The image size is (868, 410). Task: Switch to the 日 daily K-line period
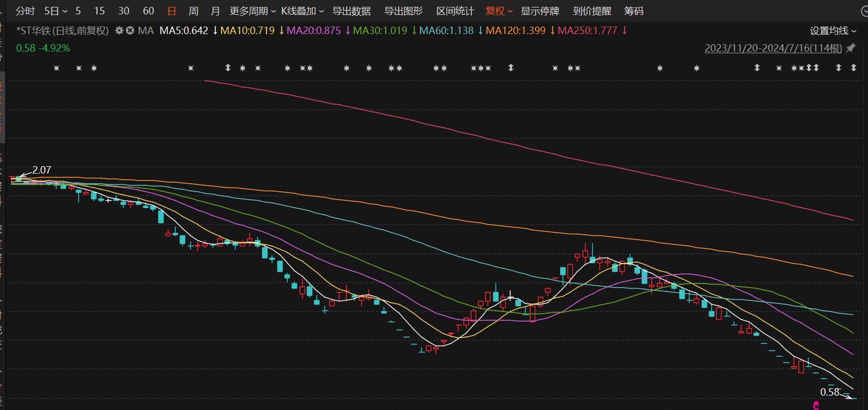point(172,11)
